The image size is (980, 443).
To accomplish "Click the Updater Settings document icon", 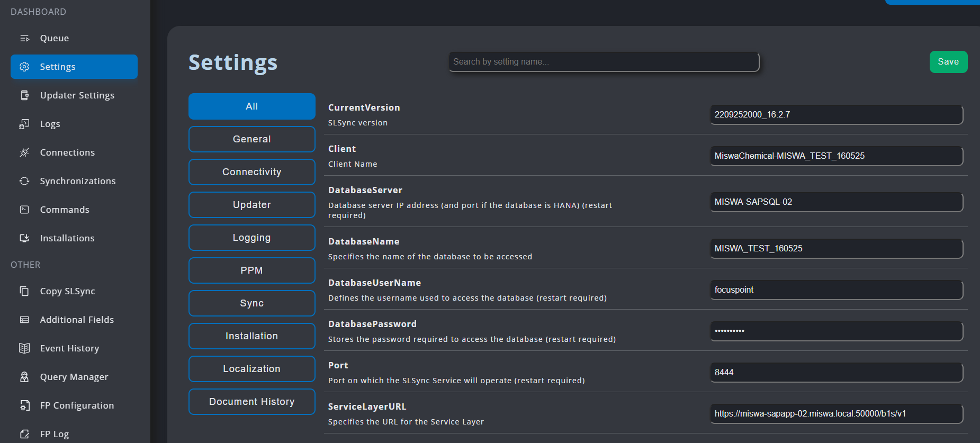I will tap(24, 95).
